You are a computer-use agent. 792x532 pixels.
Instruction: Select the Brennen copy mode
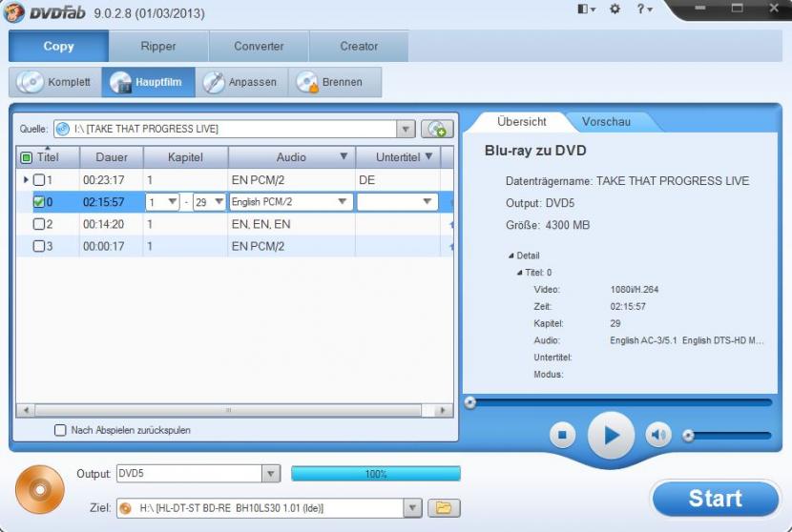[334, 82]
